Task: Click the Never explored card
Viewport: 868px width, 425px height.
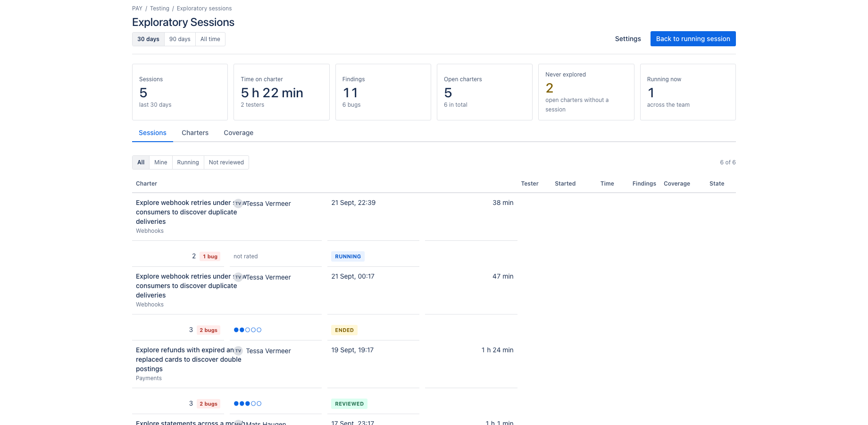Action: 586,92
